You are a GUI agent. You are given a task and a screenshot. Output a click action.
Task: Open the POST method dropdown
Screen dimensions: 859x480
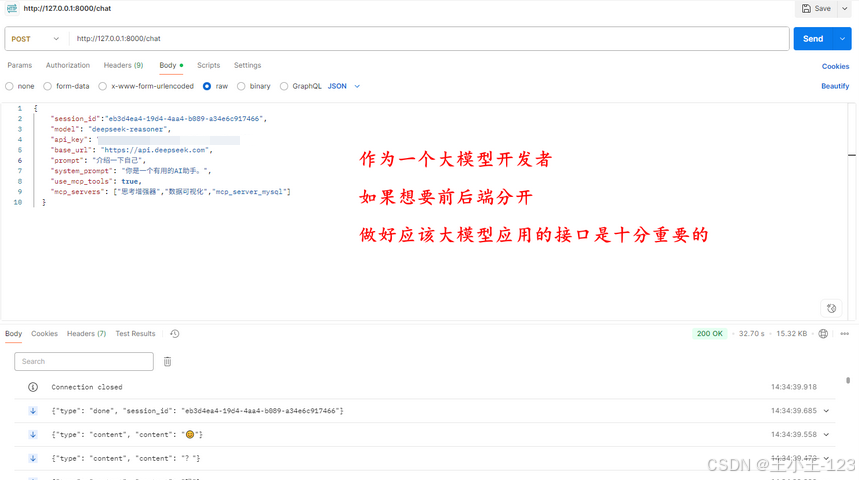35,39
